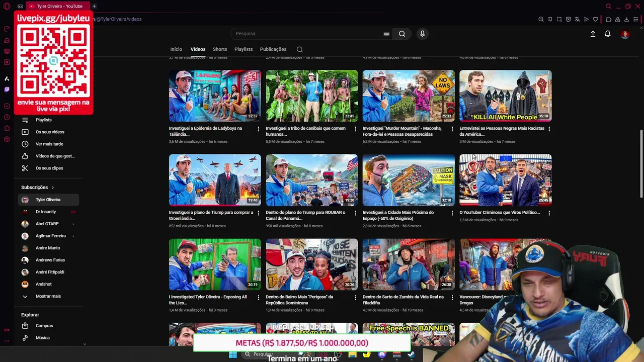Image resolution: width=644 pixels, height=362 pixels.
Task: Open a new browser tab
Action: click(x=94, y=6)
